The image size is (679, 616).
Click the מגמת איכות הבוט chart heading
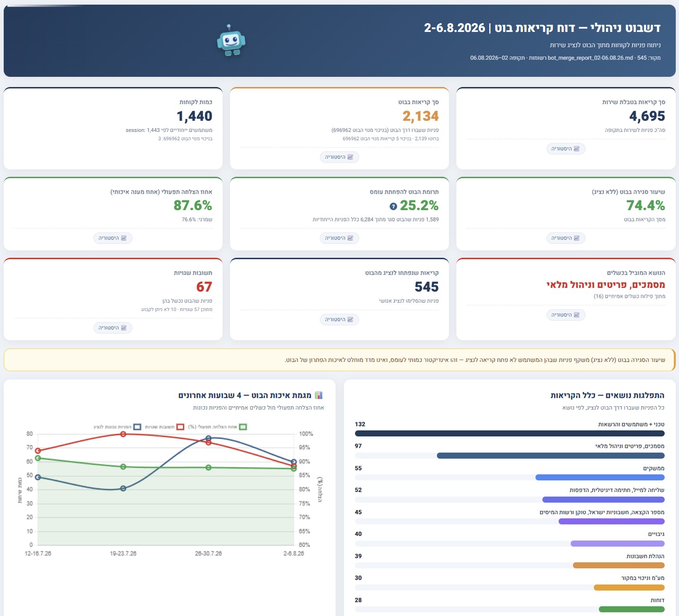coord(245,395)
